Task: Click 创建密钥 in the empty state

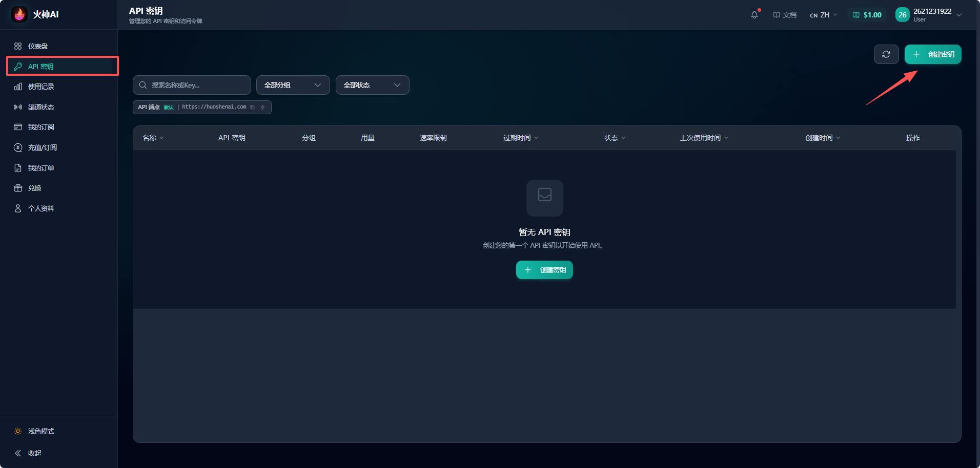Action: point(544,270)
